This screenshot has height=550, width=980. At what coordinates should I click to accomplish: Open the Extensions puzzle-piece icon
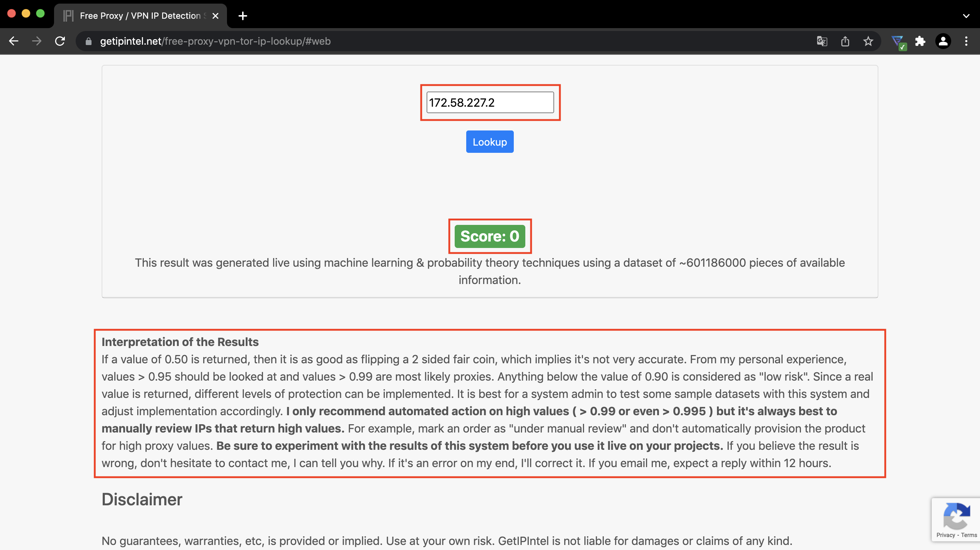coord(920,41)
